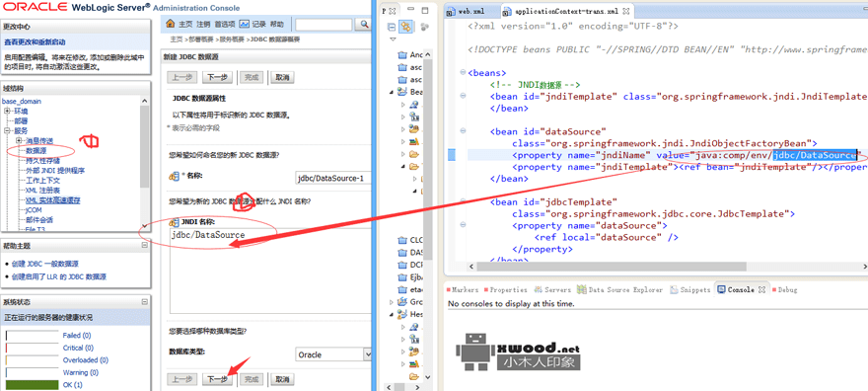The image size is (868, 391).
Task: Expand the 消息传送 tree node
Action: point(19,140)
